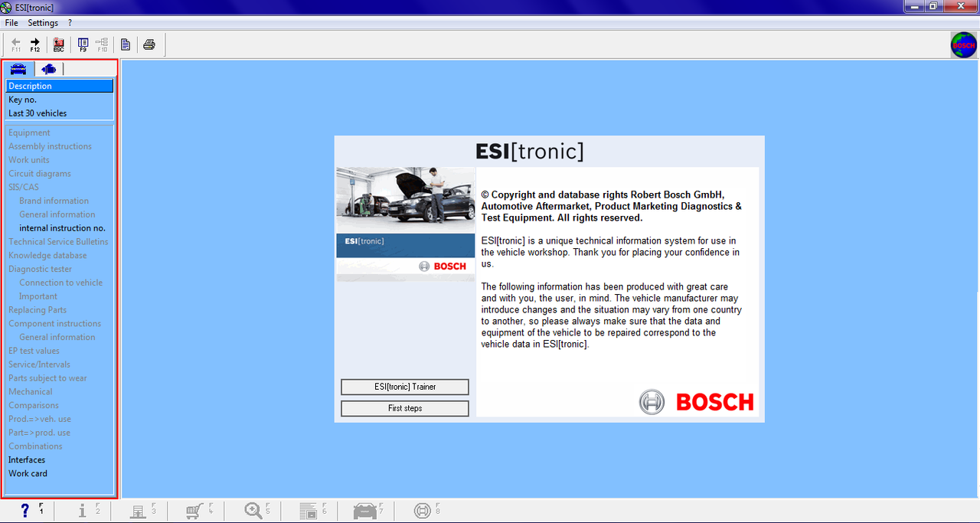980x523 pixels.
Task: Switch to the blue car vehicle tab
Action: [18, 69]
